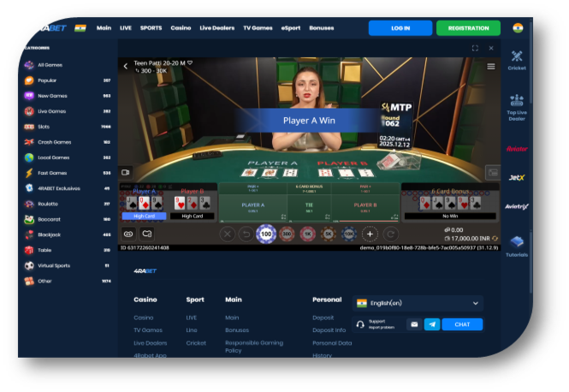Open the New Games category
Image resolution: width=569 pixels, height=392 pixels.
(68, 96)
